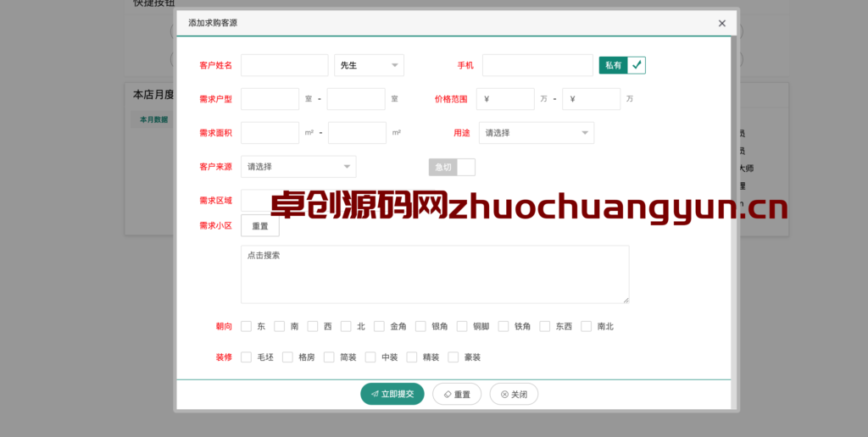Check the 北 orientation checkbox
Screen dimensions: 868x437
(x=346, y=326)
